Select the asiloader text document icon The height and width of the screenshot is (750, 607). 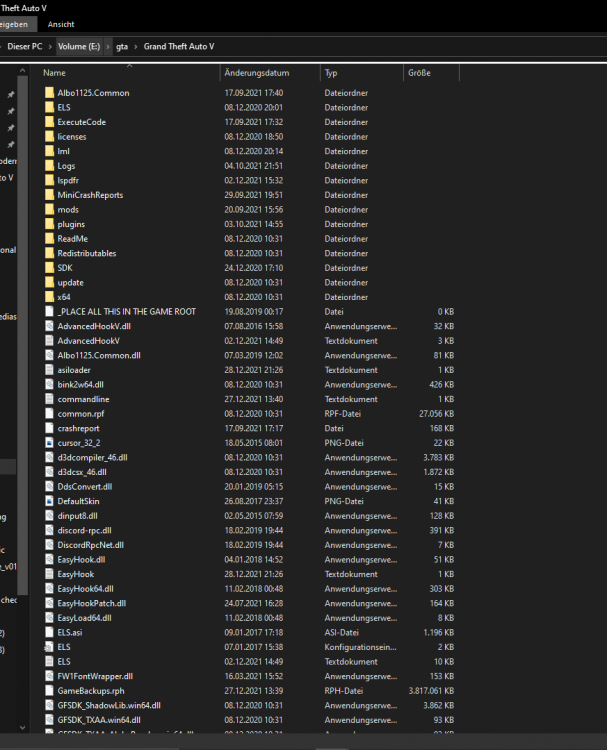click(49, 370)
